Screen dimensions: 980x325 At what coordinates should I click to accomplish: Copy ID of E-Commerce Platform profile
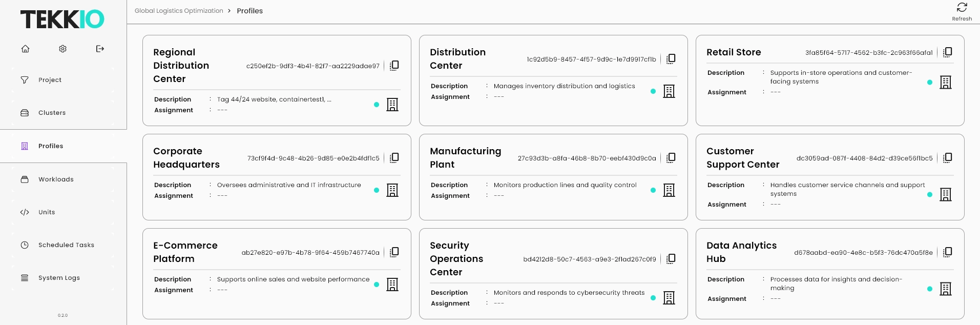coord(394,252)
